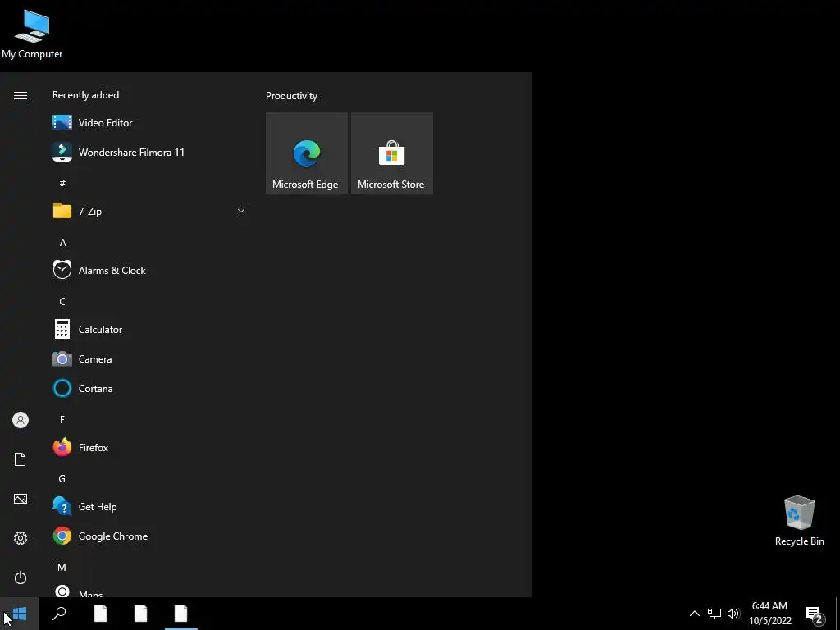Launch Wondershare Filmora 11

click(148, 152)
